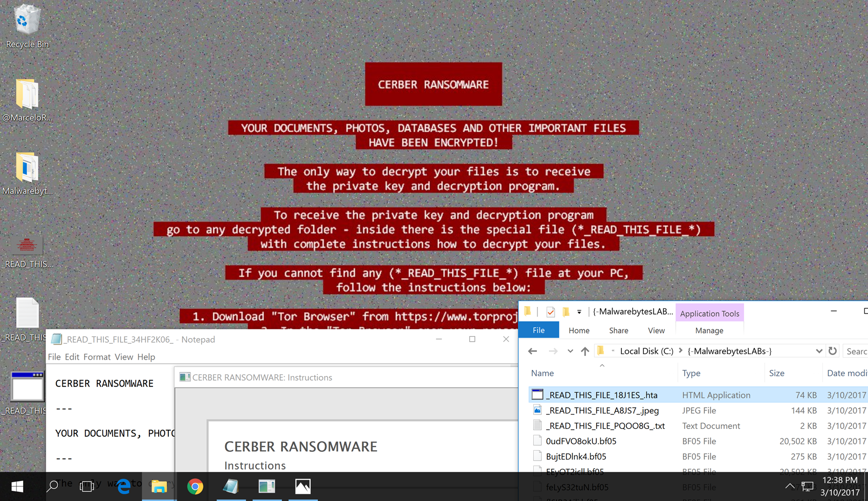The height and width of the screenshot is (501, 868).
Task: Launch Google Chrome from taskbar
Action: click(x=195, y=487)
